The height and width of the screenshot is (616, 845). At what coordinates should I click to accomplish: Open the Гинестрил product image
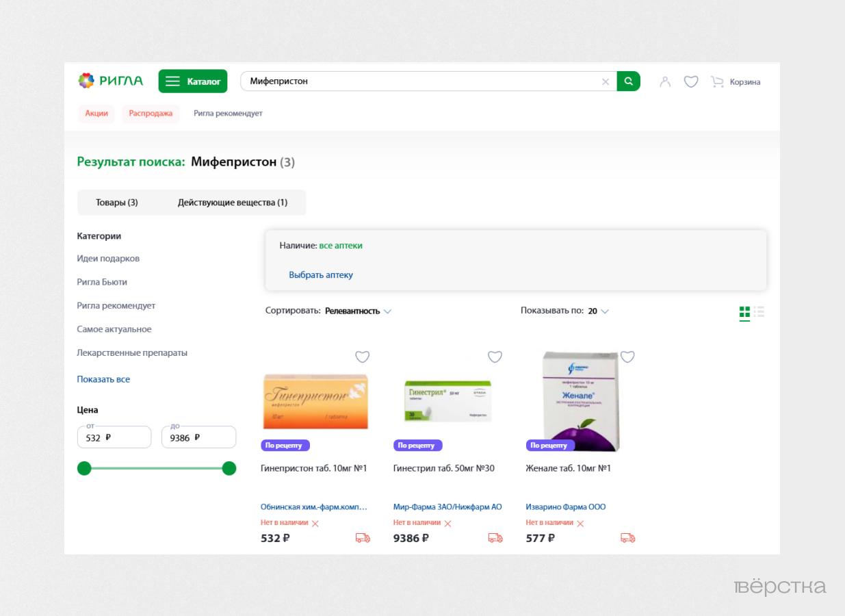(x=448, y=401)
